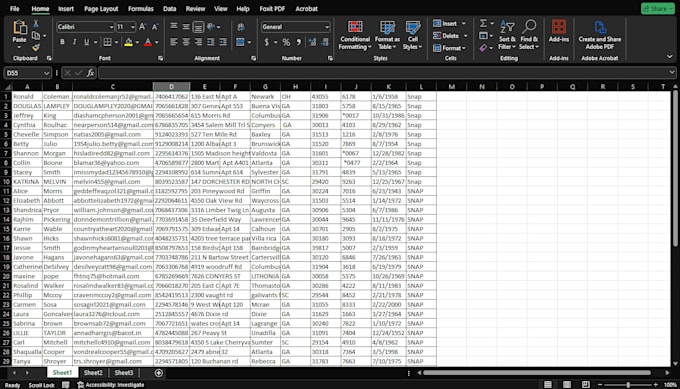Click Format cells button
Image resolution: width=680 pixels, height=389 pixels.
coord(450,48)
